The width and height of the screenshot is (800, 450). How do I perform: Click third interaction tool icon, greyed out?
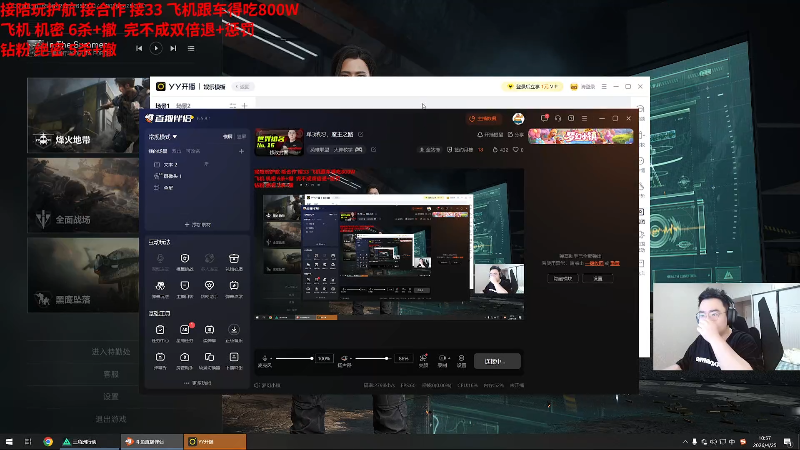tap(209, 261)
